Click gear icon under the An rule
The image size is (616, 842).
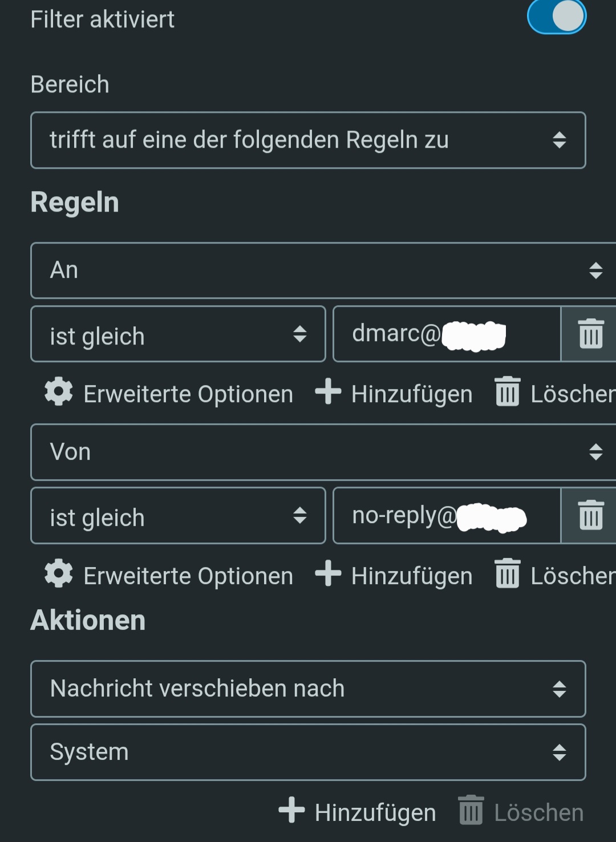click(x=59, y=392)
